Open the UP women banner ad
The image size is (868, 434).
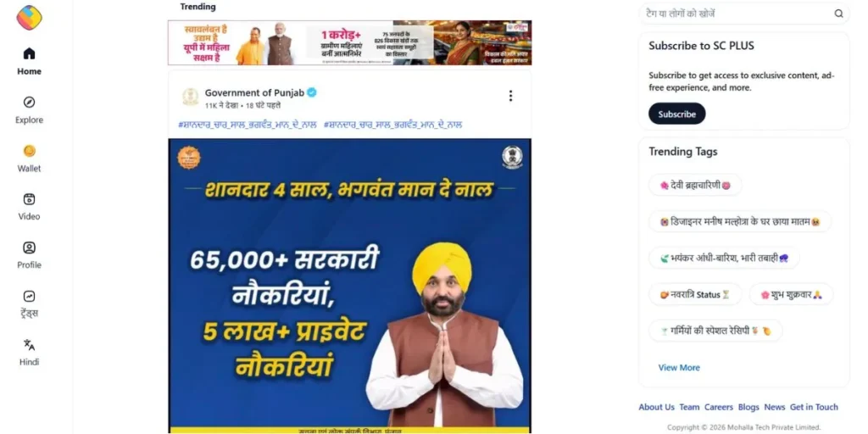pos(350,42)
